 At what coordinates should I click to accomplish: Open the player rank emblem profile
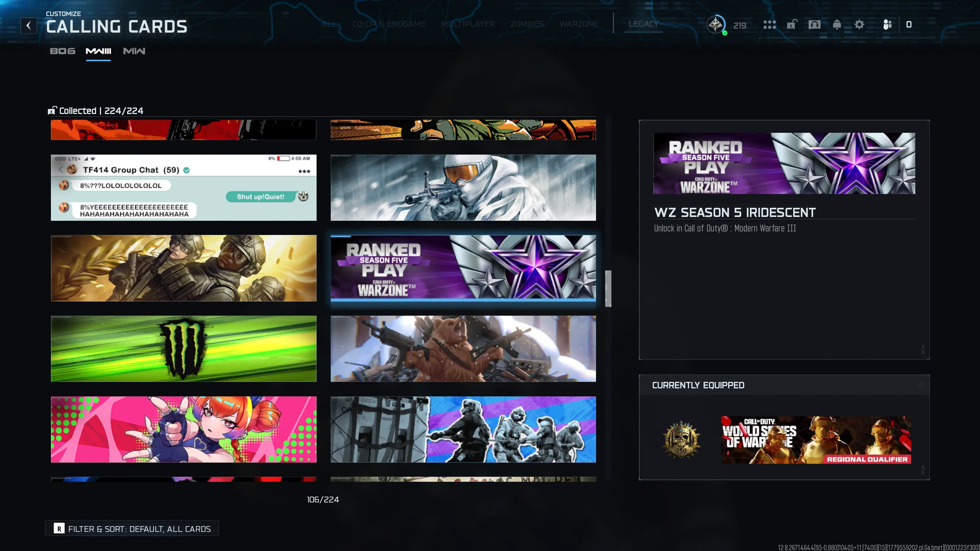(716, 25)
